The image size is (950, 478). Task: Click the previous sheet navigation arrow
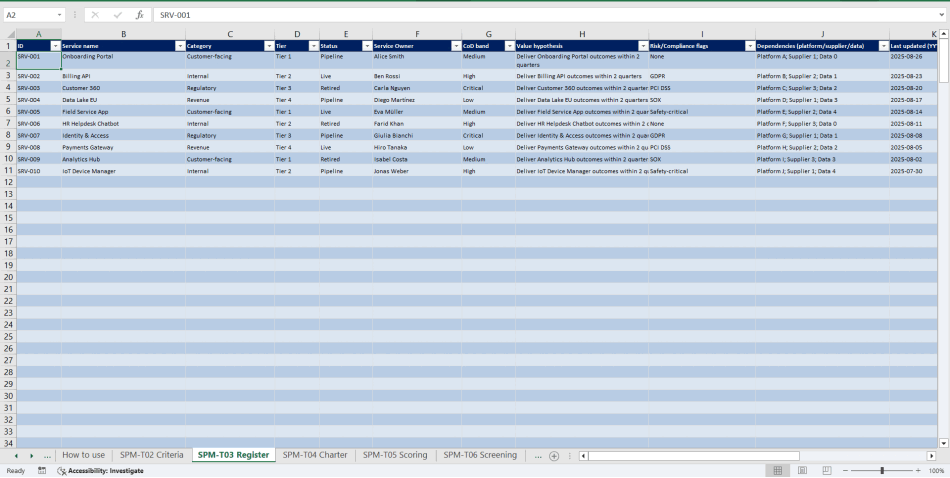click(x=16, y=456)
